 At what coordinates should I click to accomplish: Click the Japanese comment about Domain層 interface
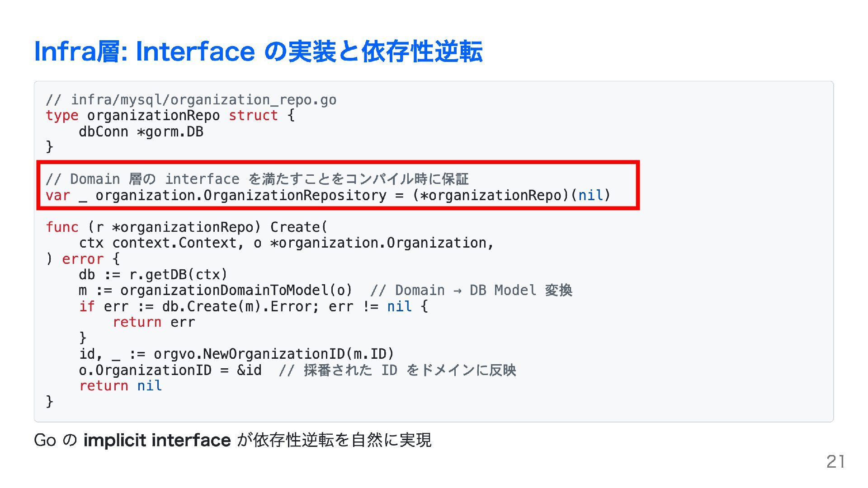click(257, 179)
